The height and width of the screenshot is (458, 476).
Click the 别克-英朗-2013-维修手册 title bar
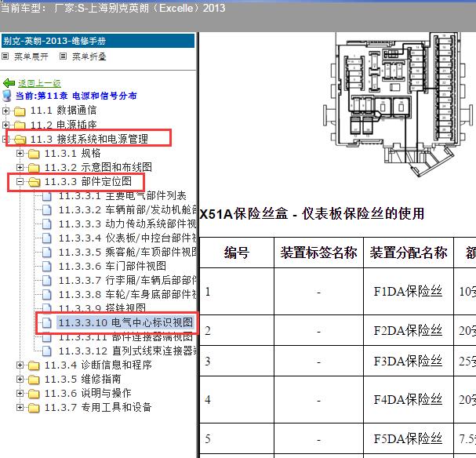click(x=98, y=41)
